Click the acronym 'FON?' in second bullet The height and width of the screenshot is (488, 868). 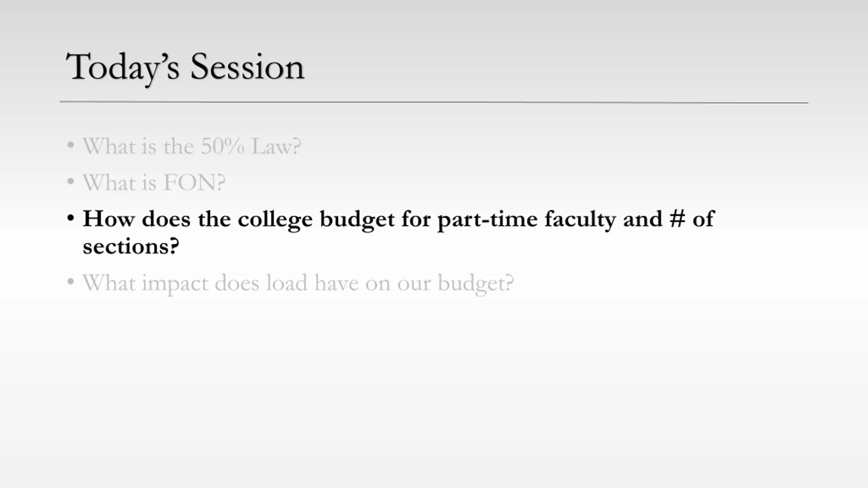pos(195,183)
